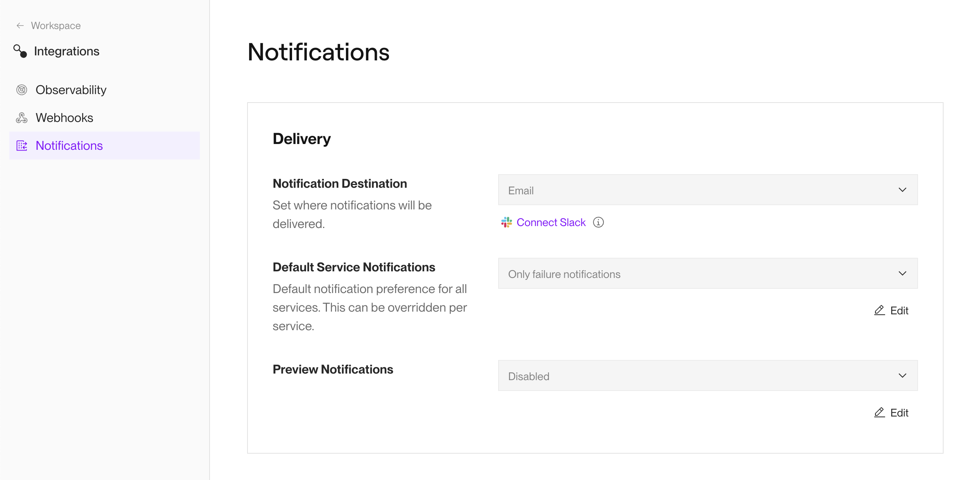Click Edit under Default Service Notifications
This screenshot has width=980, height=480.
coord(899,310)
